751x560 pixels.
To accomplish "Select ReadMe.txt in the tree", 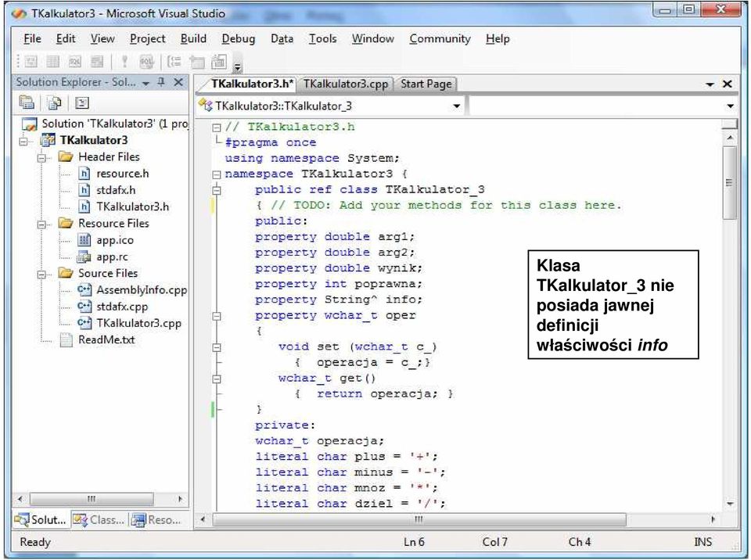I will point(97,339).
